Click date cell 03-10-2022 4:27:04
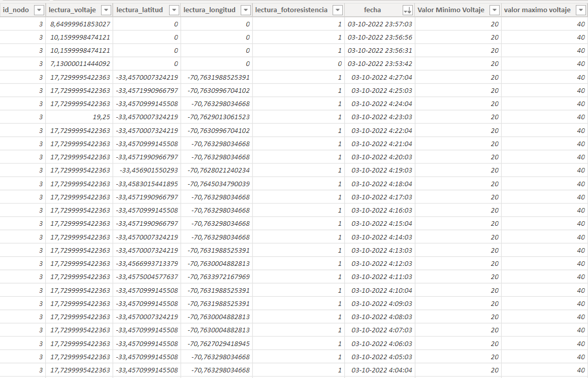The image size is (588, 378). (379, 77)
